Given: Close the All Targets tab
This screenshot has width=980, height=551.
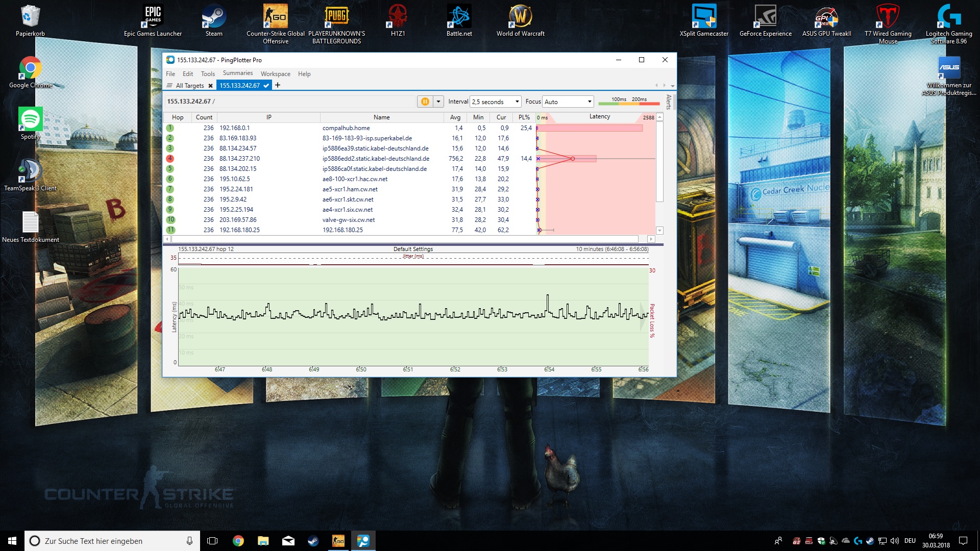Looking at the screenshot, I should tap(210, 86).
